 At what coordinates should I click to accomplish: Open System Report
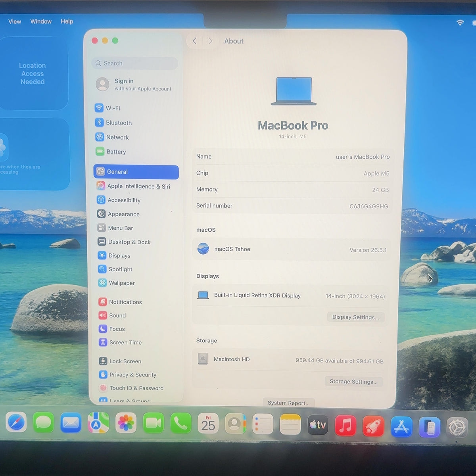289,403
